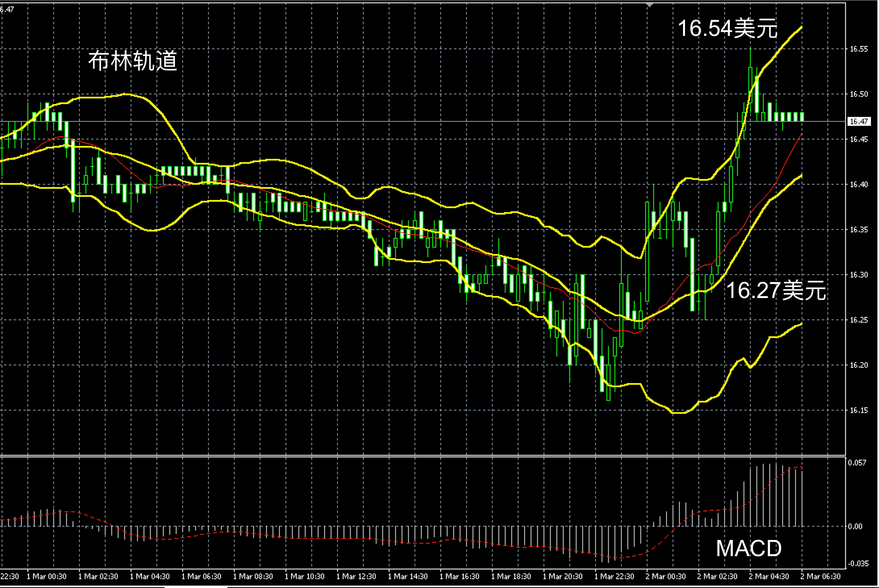879x588 pixels.
Task: Click the current price tag 16.47
Action: click(x=858, y=121)
